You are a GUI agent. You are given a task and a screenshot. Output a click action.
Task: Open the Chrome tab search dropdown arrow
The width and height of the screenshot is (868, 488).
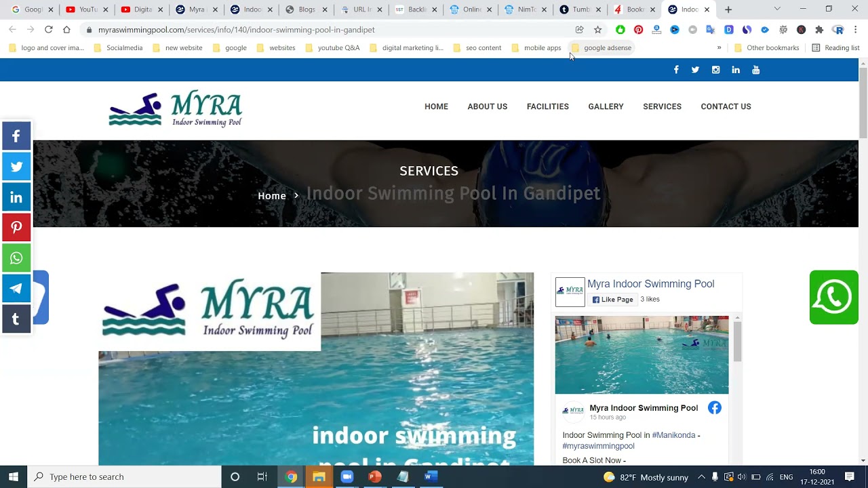pyautogui.click(x=777, y=9)
